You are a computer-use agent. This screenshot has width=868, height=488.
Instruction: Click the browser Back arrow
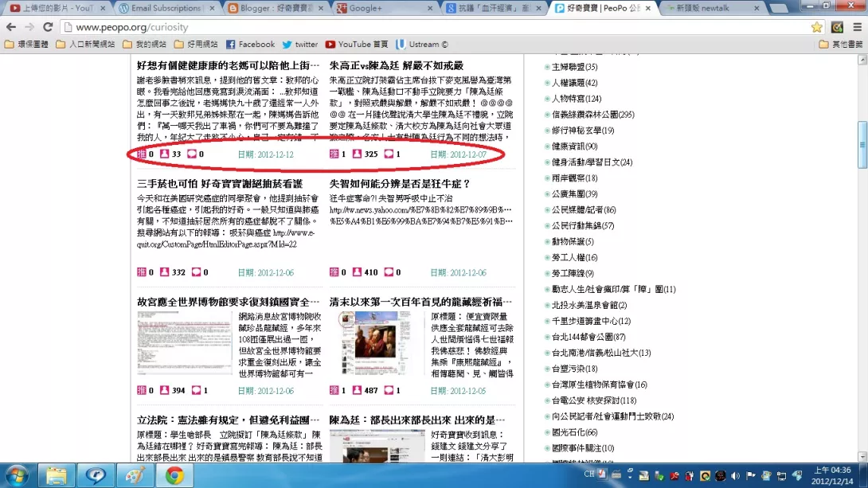pos(11,26)
